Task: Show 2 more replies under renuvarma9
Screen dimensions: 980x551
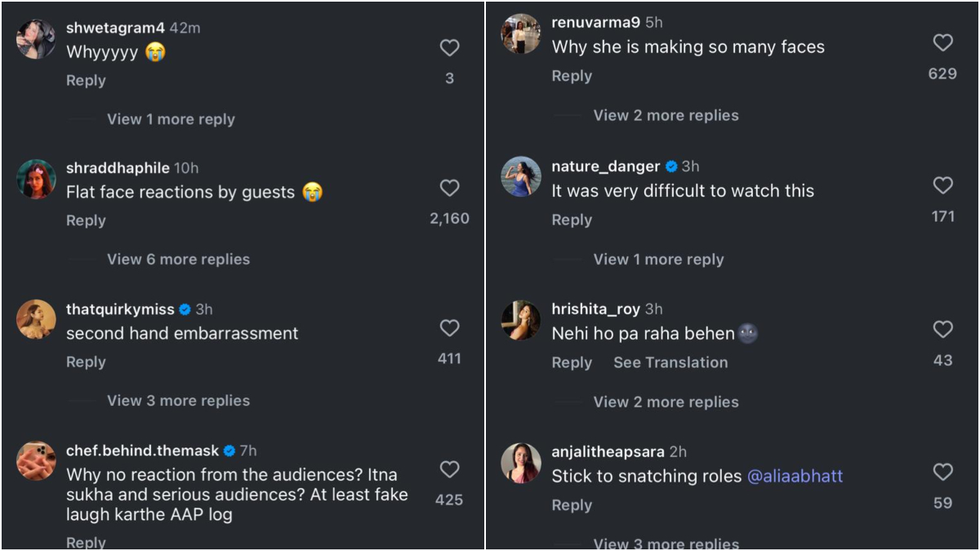Action: (666, 115)
